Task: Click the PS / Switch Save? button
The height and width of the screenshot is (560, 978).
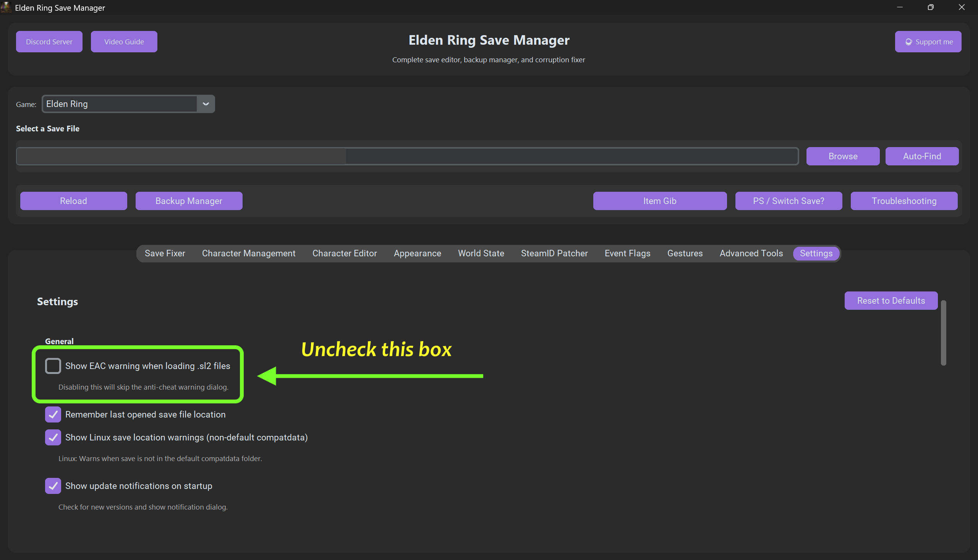Action: (789, 201)
